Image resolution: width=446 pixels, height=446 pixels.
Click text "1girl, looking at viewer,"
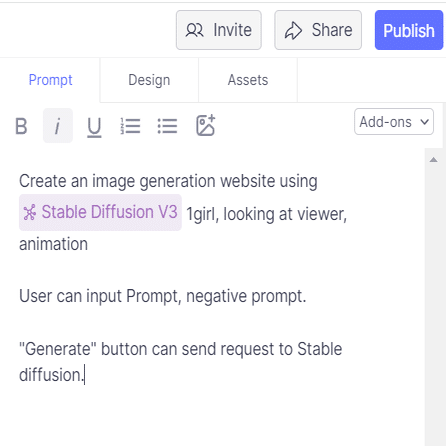click(267, 214)
